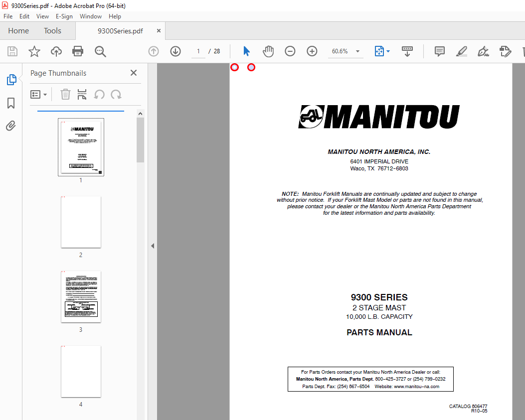Zoom in with plus icon
The height and width of the screenshot is (420, 525).
click(312, 51)
